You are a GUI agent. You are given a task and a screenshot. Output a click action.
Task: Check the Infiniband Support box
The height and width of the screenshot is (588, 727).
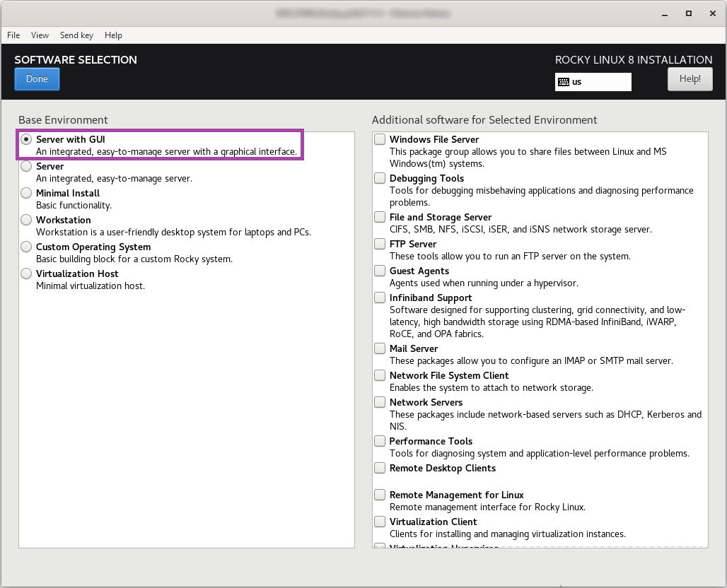380,298
